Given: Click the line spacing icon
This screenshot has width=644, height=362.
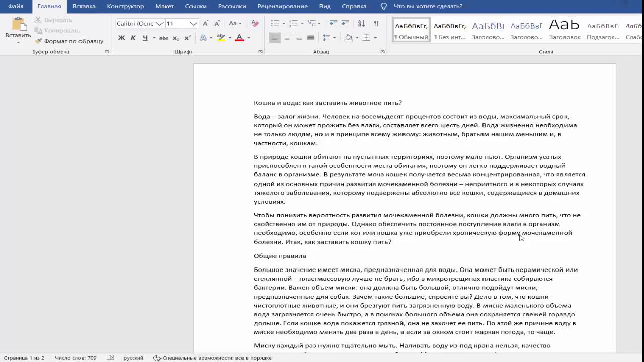Looking at the screenshot, I should [x=326, y=38].
